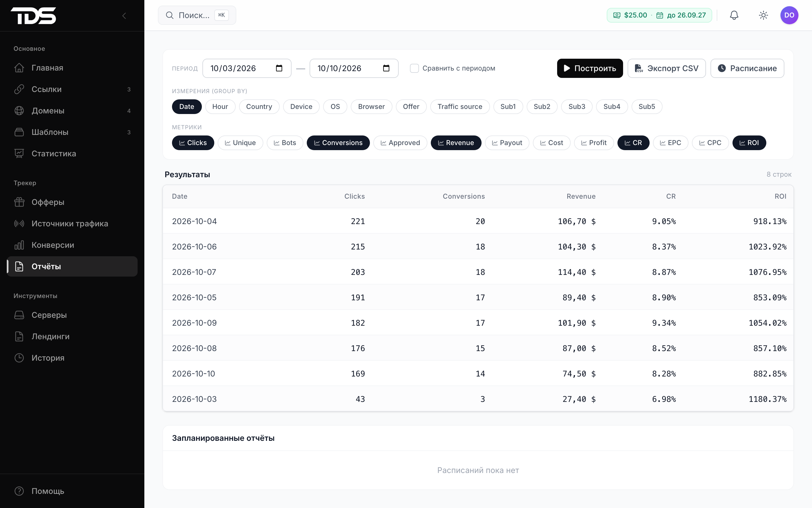Open Серверы page

pos(72,315)
